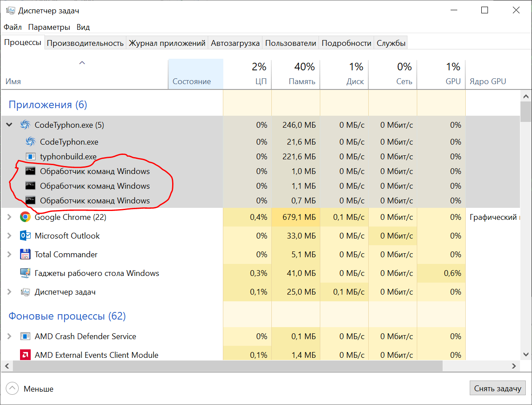Expand the Microsoft Outlook group
The image size is (532, 405).
coord(9,235)
